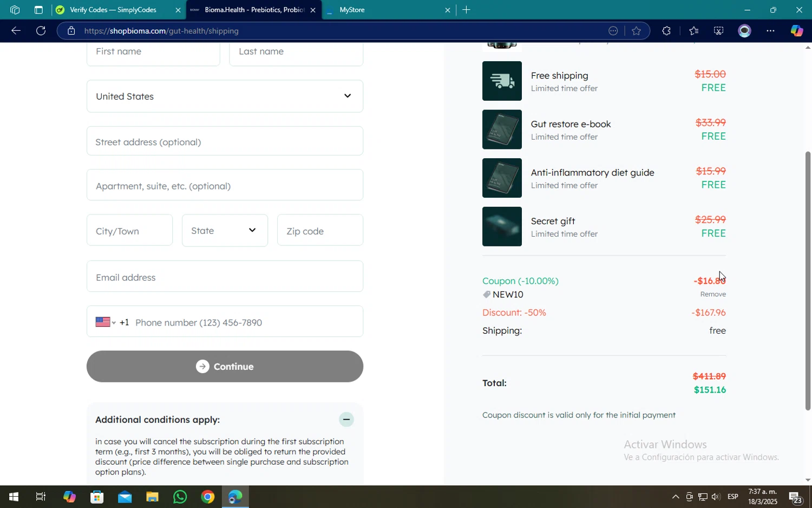This screenshot has width=812, height=508.
Task: Open Microsoft Edge from taskbar
Action: pos(235,497)
